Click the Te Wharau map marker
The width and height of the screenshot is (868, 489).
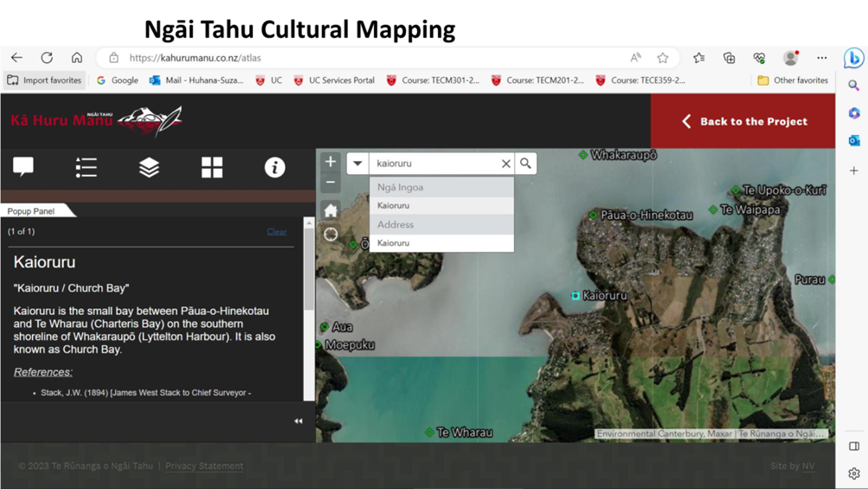pos(429,432)
